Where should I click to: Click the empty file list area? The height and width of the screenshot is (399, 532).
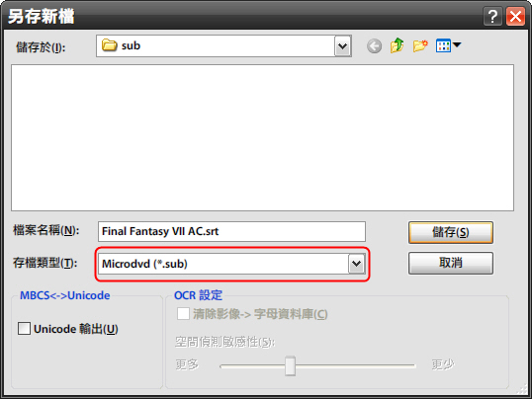coord(262,137)
